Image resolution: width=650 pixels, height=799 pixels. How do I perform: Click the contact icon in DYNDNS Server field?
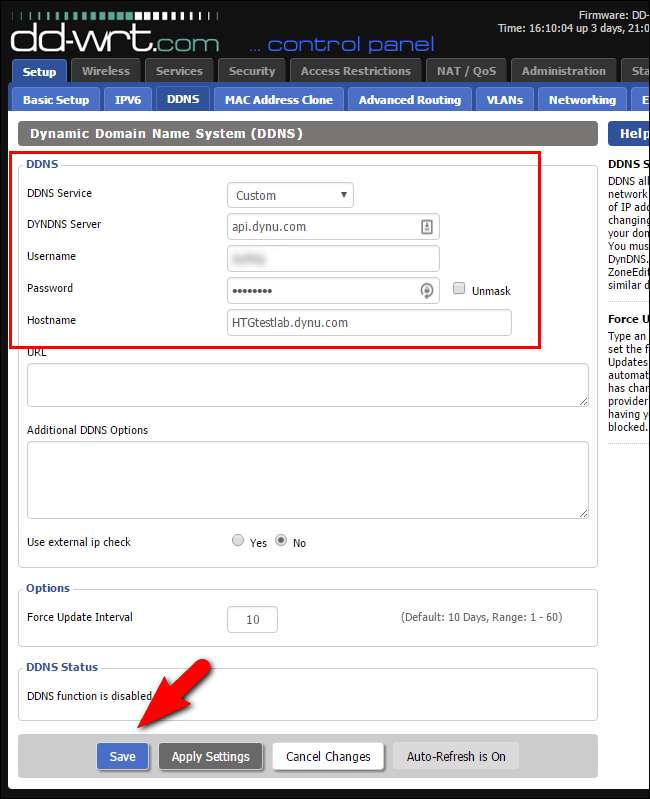tap(427, 227)
